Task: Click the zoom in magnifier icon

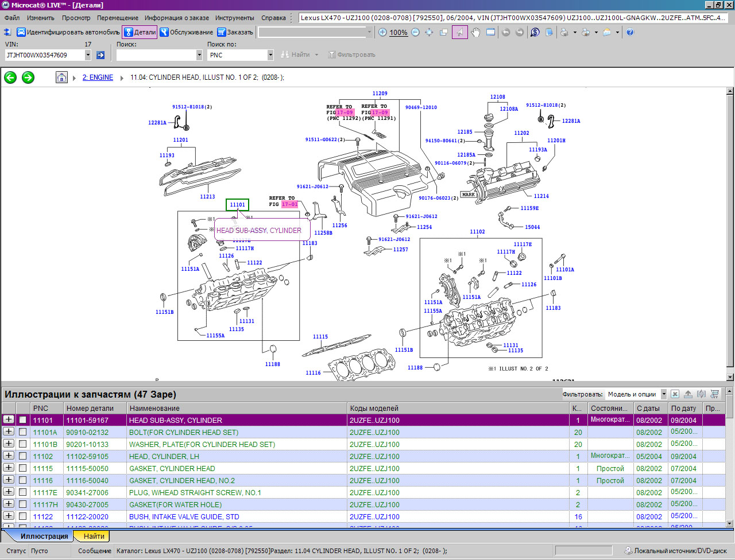Action: point(383,33)
